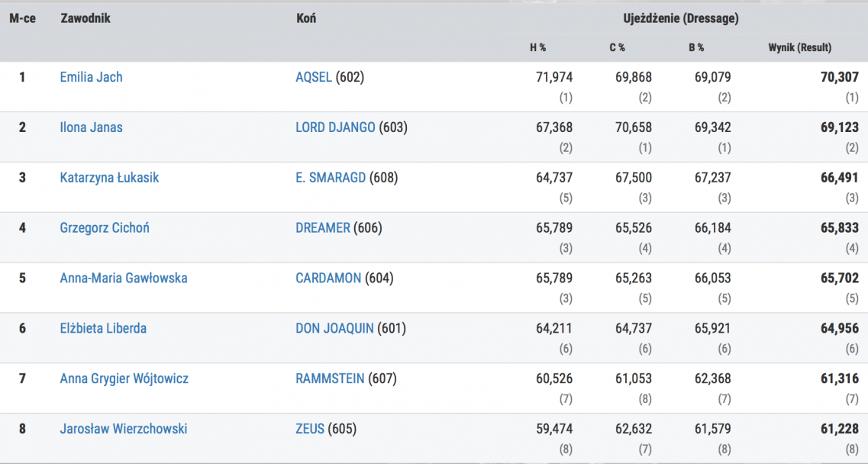
Task: Open Jarosław Wierzchowski's profile
Action: (123, 429)
